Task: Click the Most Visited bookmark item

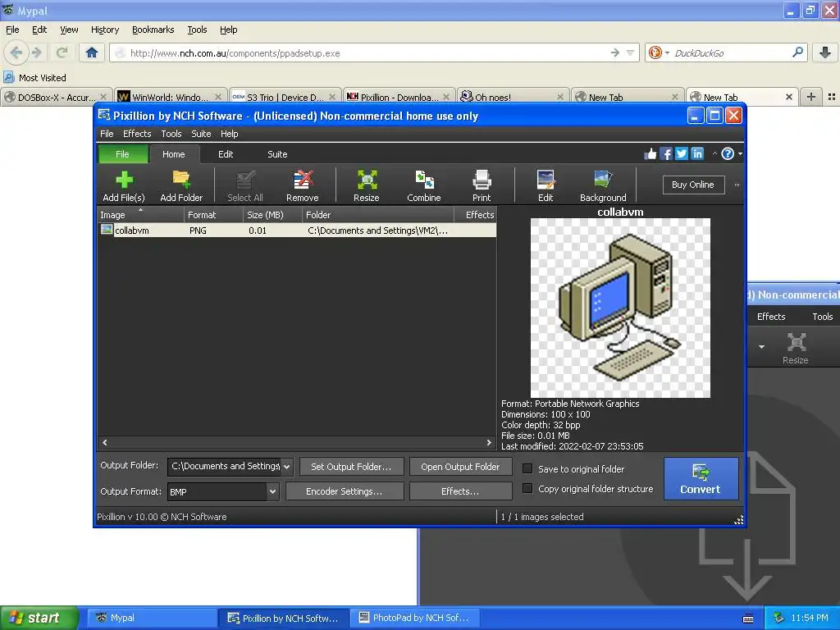Action: (34, 78)
